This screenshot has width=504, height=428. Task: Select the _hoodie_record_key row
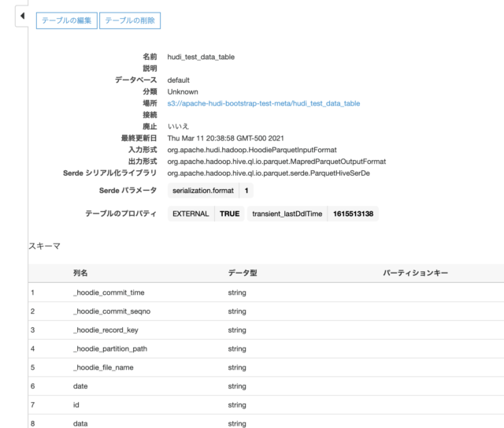click(266, 329)
